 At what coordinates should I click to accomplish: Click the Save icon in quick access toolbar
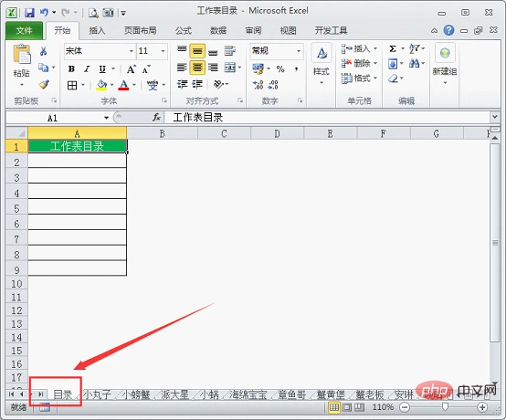click(x=29, y=13)
